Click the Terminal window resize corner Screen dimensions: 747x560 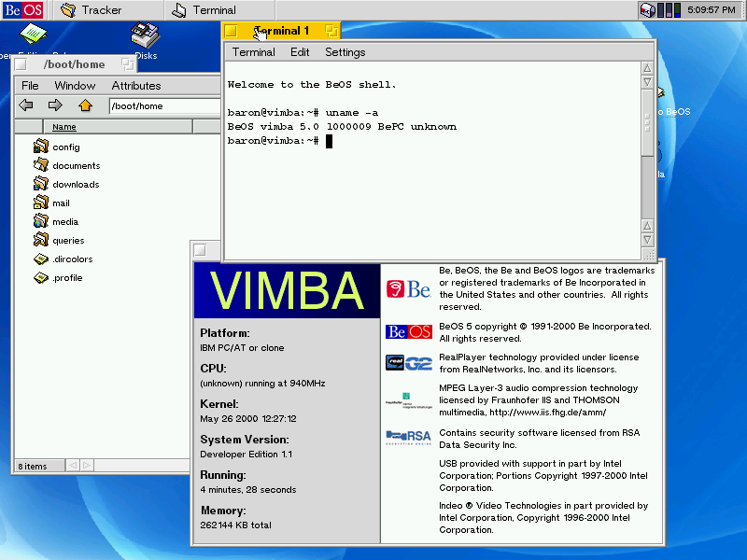coord(648,254)
